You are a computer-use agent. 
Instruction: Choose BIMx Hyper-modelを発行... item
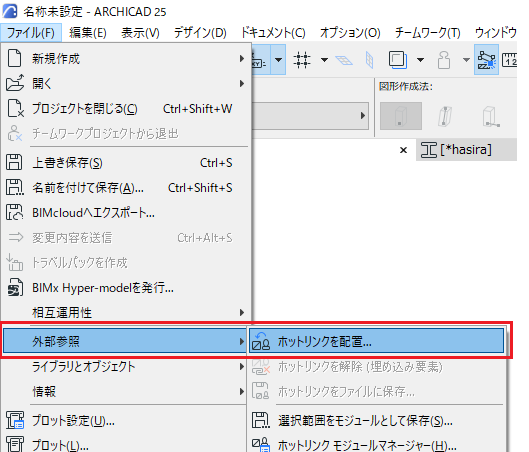pyautogui.click(x=126, y=288)
